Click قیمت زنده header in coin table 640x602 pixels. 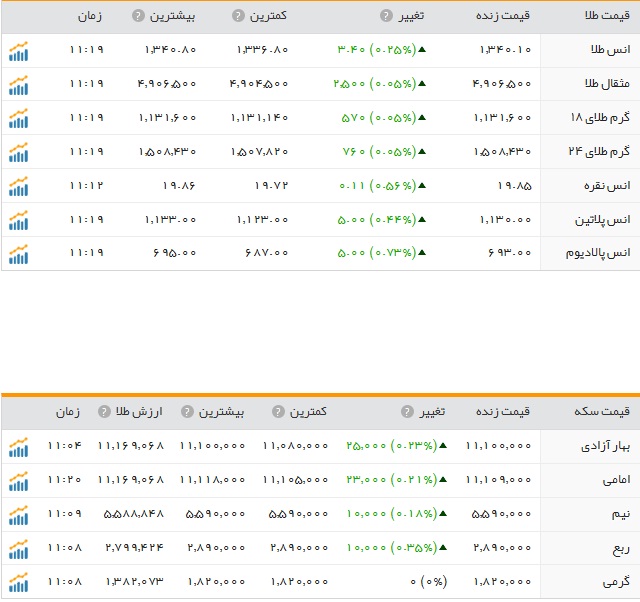point(503,411)
